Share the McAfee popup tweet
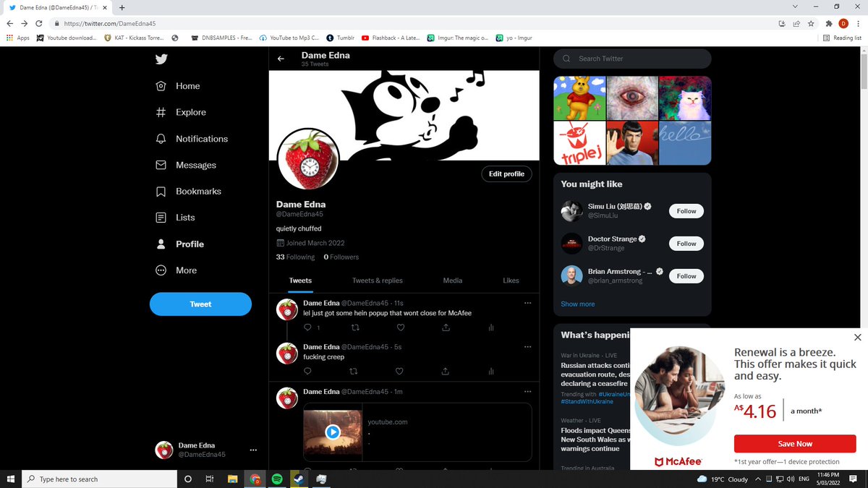This screenshot has height=488, width=868. (x=446, y=328)
